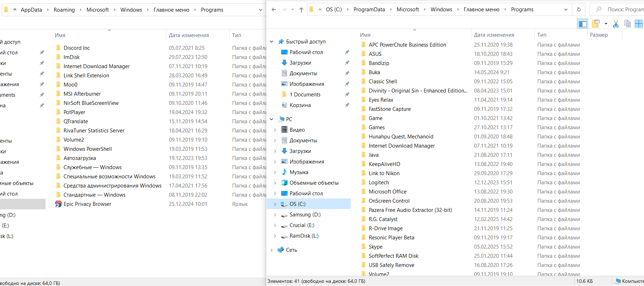Screen dimensions: 644x286
Task: Click Windows breadcrumb in right window address bar
Action: [x=441, y=10]
